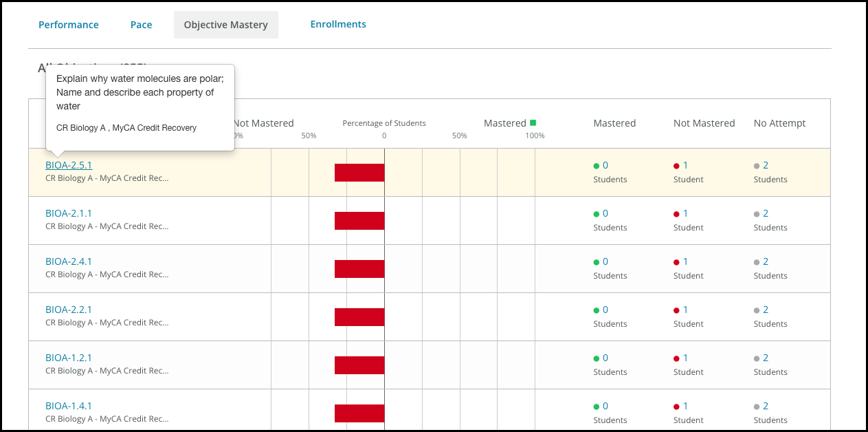Click Not Mastered count 1 for BIOA-2.2.1
The height and width of the screenshot is (432, 868).
click(x=685, y=310)
